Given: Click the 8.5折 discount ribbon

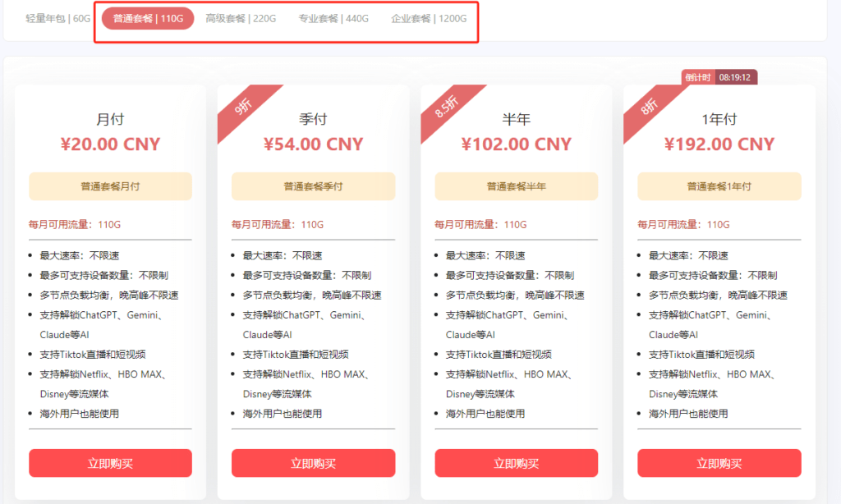Looking at the screenshot, I should [446, 107].
